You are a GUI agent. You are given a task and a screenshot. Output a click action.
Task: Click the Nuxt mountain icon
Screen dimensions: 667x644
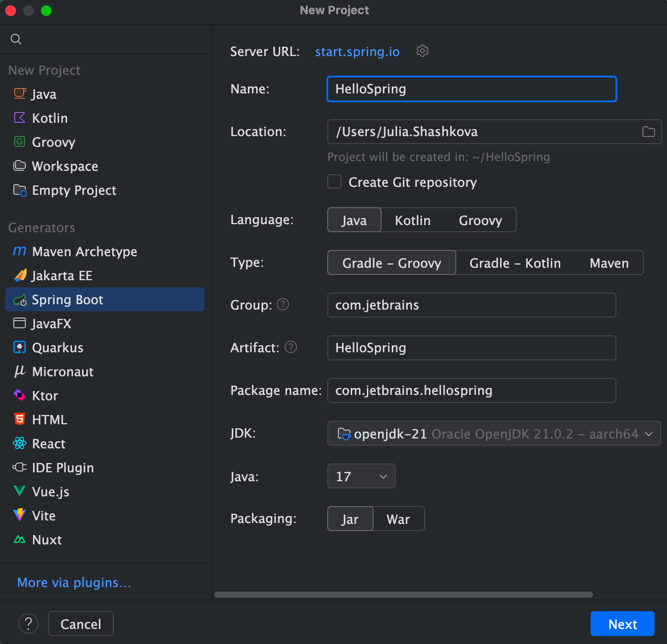coord(20,539)
